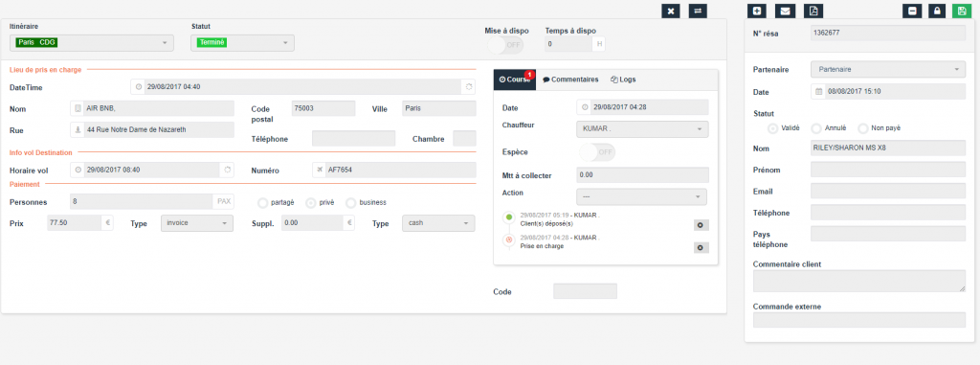
Task: Click the Prix field showing 77.50
Action: [75, 223]
